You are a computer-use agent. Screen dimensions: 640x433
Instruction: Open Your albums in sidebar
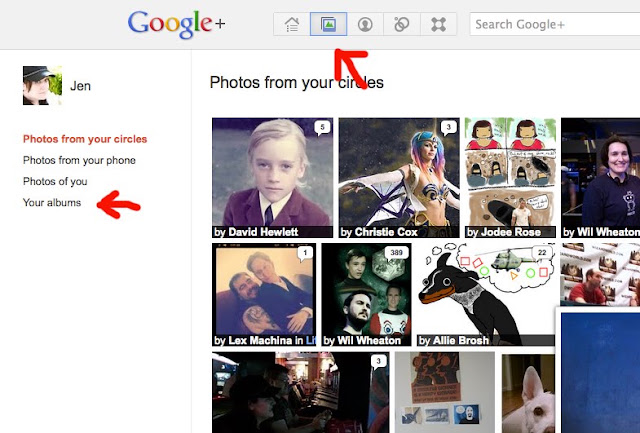[52, 203]
